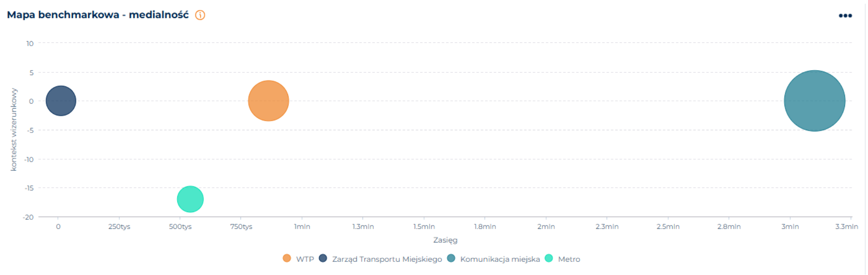Click the Metro legend label
The height and width of the screenshot is (275, 868).
(569, 259)
